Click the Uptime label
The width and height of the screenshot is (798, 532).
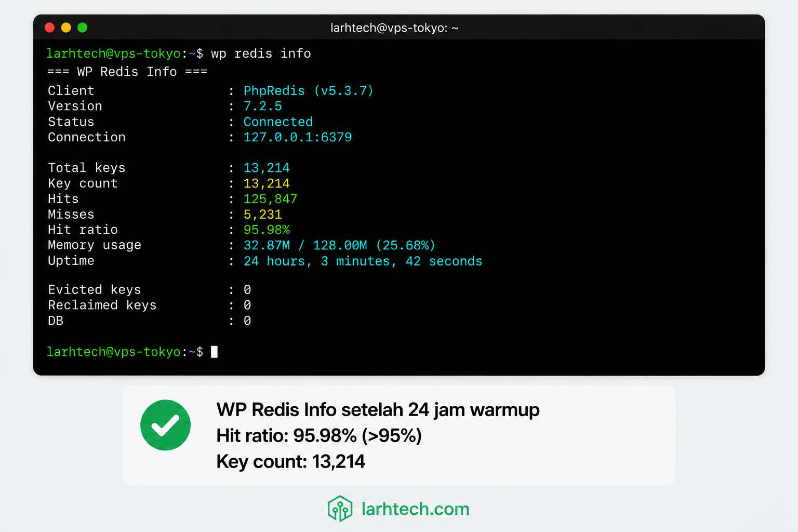coord(71,261)
